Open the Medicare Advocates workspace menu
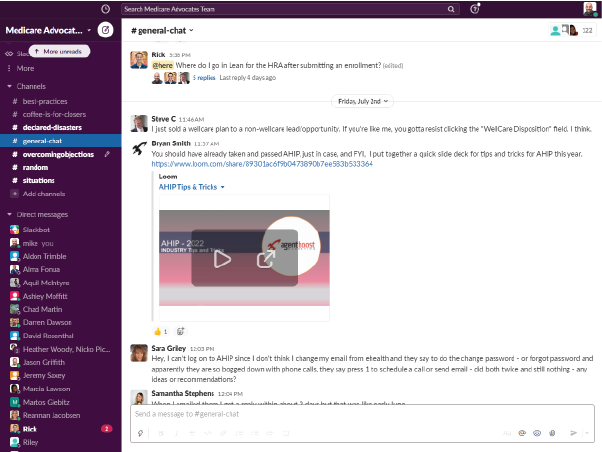Image resolution: width=602 pixels, height=452 pixels. pos(48,30)
